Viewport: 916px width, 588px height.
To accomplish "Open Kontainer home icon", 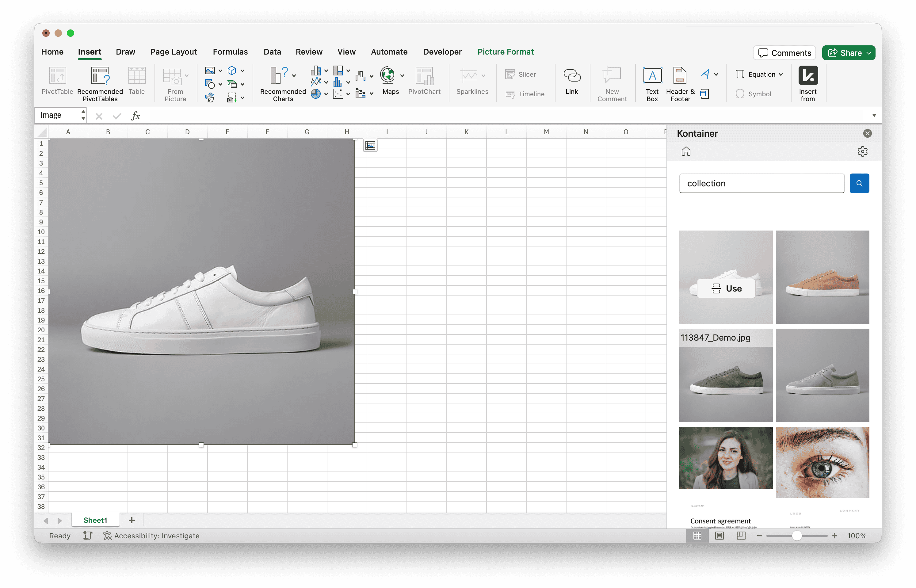I will coord(686,151).
